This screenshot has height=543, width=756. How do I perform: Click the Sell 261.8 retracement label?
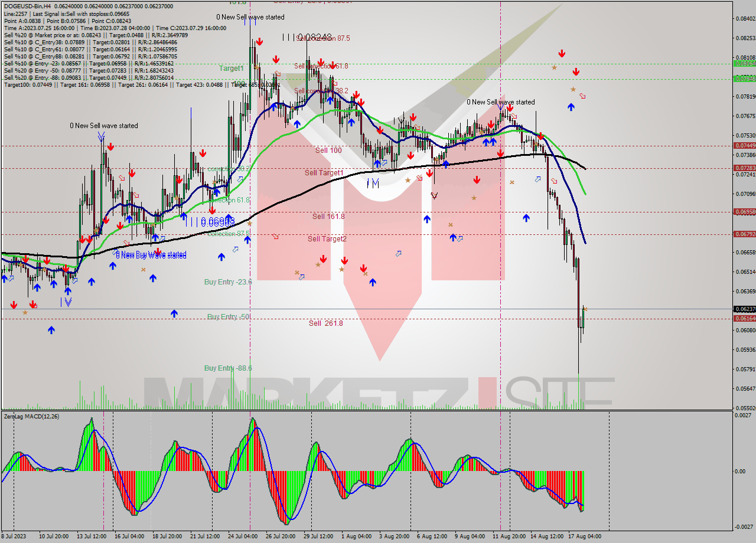pyautogui.click(x=325, y=323)
